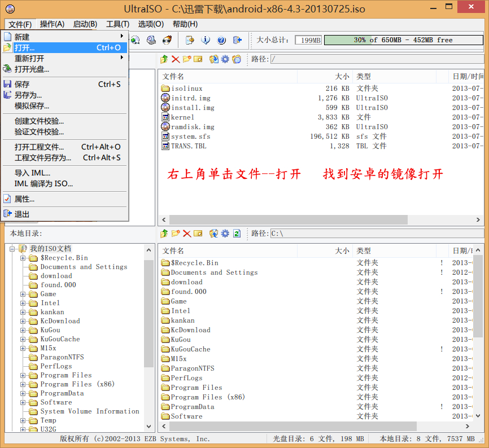Open the 工具(T) menu
The width and height of the screenshot is (489, 448).
click(117, 24)
